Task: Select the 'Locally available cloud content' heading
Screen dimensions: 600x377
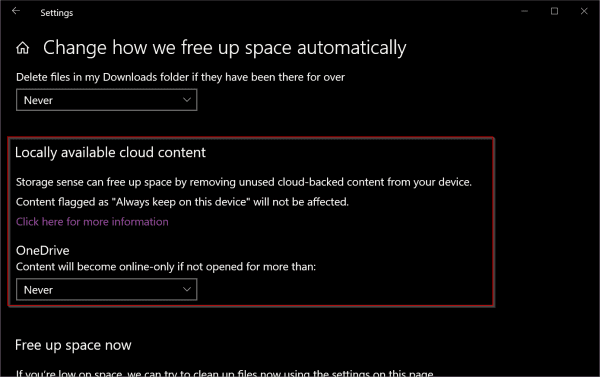Action: click(x=110, y=152)
